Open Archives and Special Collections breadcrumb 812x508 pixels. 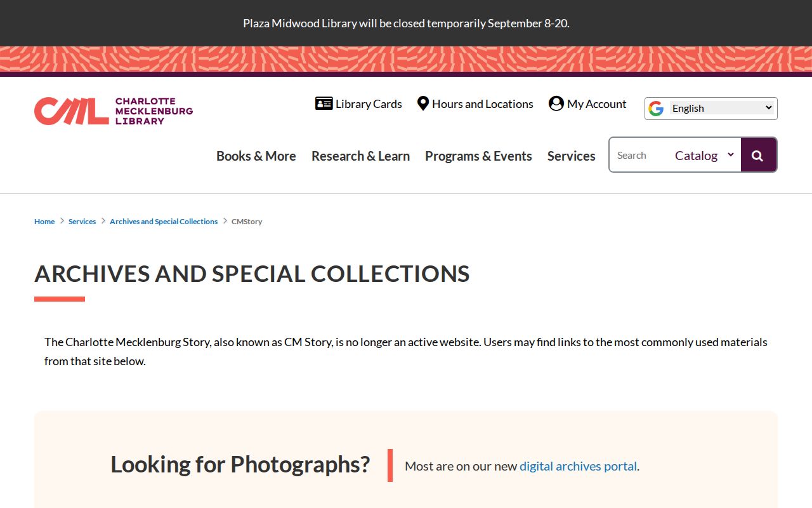coord(164,222)
